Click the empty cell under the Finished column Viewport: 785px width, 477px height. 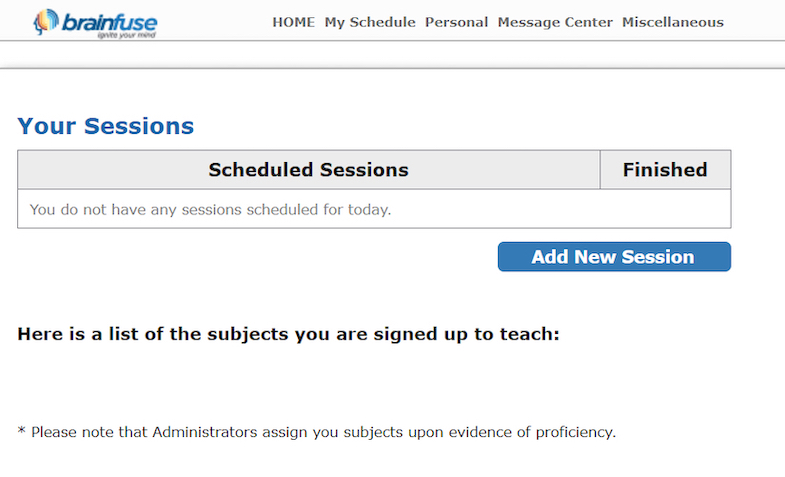(665, 210)
